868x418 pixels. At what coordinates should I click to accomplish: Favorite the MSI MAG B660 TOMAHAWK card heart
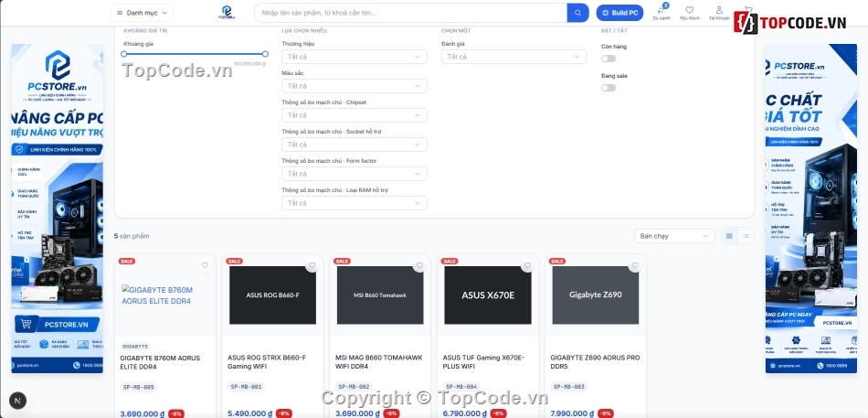[x=419, y=265]
